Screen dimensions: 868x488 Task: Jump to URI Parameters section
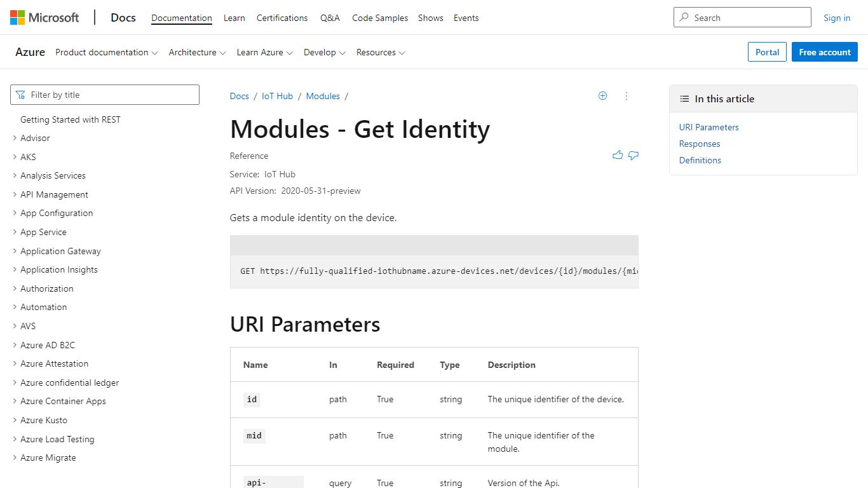pos(709,127)
